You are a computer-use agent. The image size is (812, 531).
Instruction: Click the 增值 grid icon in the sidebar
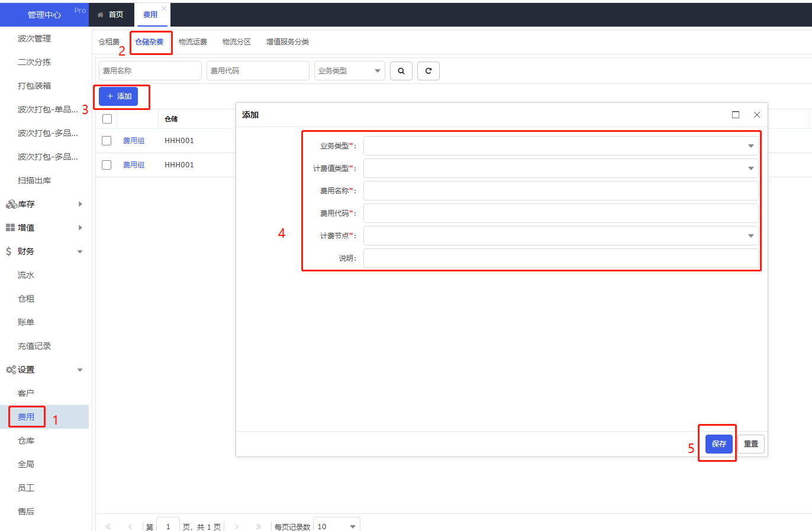[10, 228]
